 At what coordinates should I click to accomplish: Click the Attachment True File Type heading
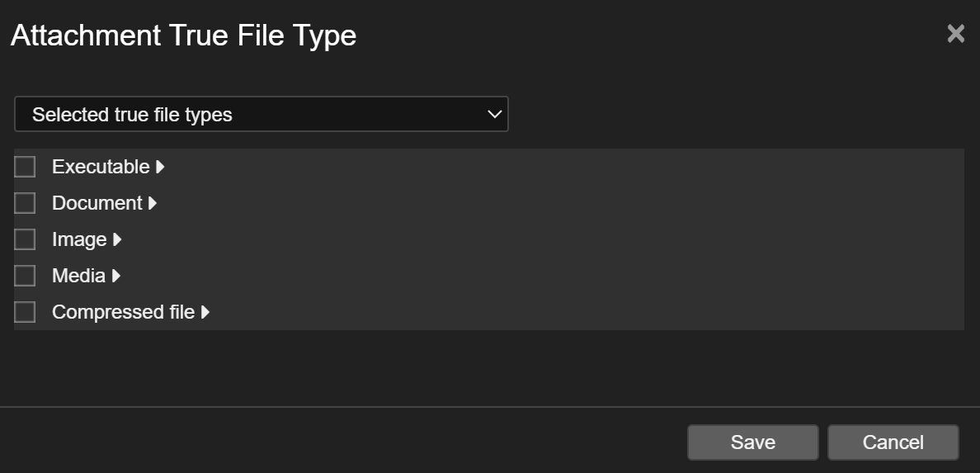click(x=183, y=35)
